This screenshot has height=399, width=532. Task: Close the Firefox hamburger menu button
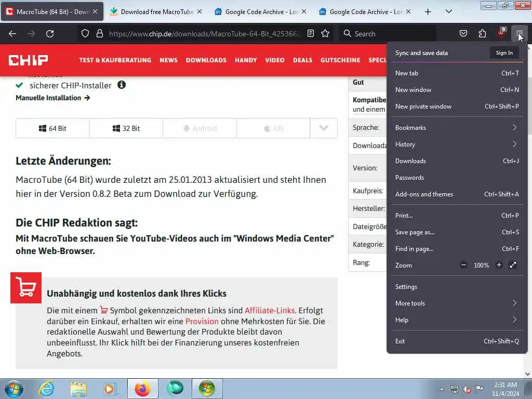pyautogui.click(x=519, y=33)
